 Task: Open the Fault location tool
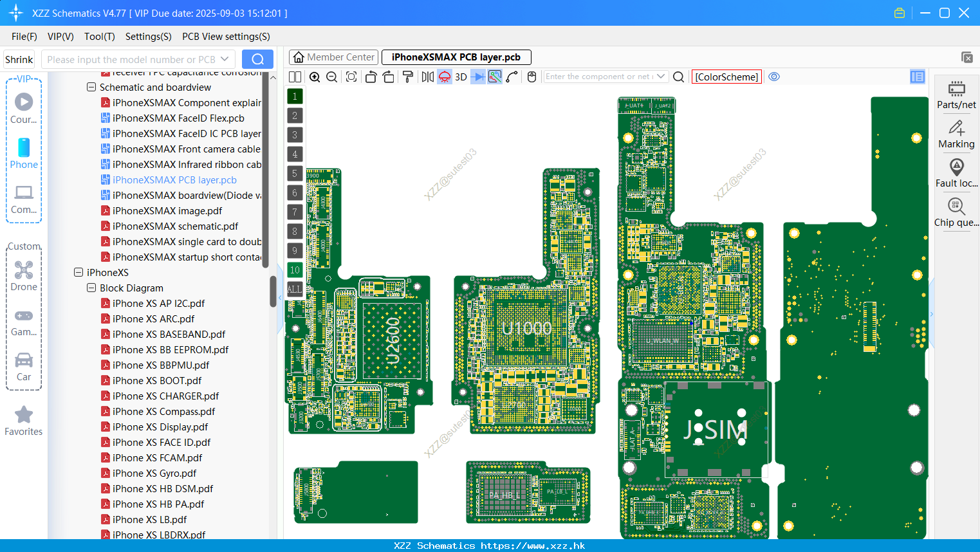point(956,174)
